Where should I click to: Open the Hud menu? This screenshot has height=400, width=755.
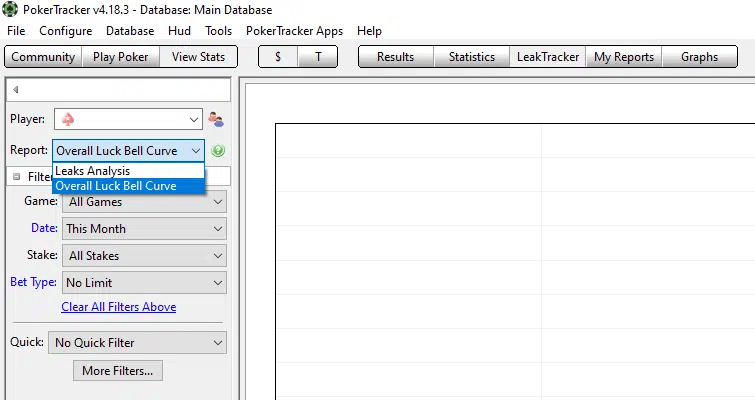click(x=180, y=31)
